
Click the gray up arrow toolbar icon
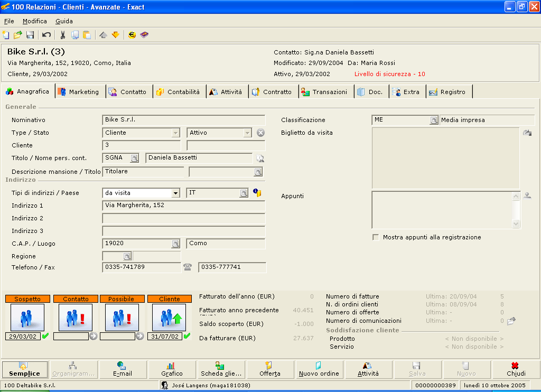pos(103,34)
